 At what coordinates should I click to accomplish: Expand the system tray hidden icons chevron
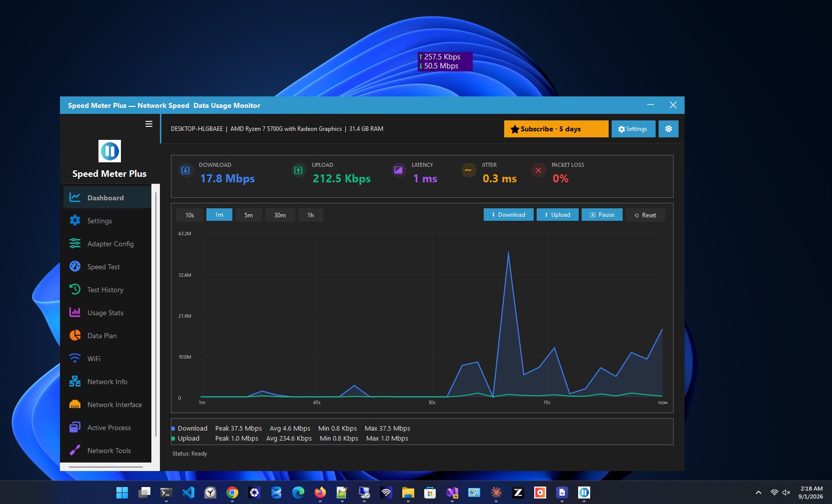point(759,493)
